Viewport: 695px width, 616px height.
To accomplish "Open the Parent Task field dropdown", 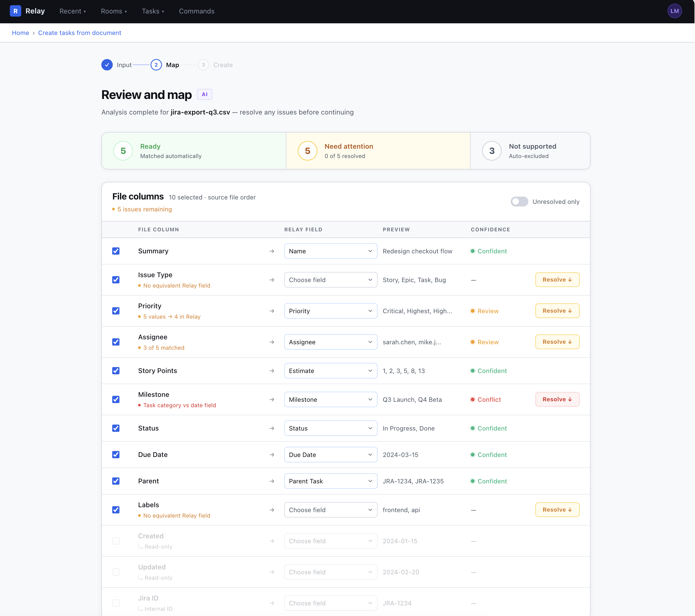I will coord(330,481).
